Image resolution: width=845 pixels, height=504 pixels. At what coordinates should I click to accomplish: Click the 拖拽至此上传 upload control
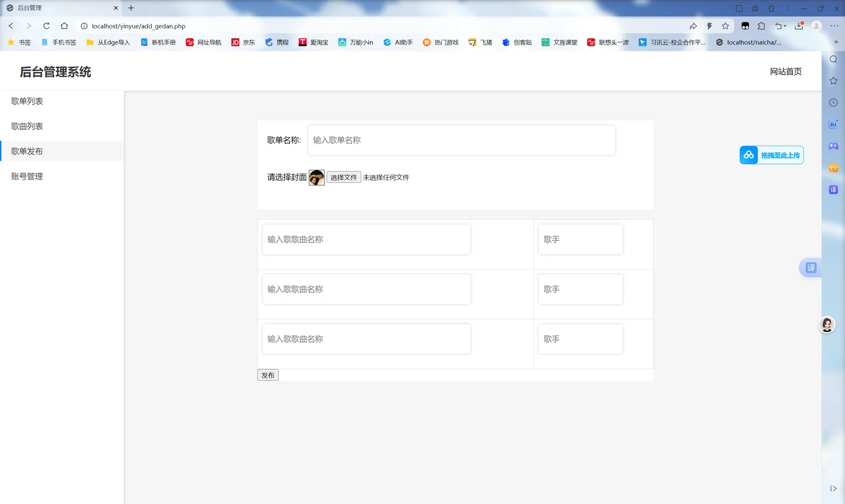771,154
